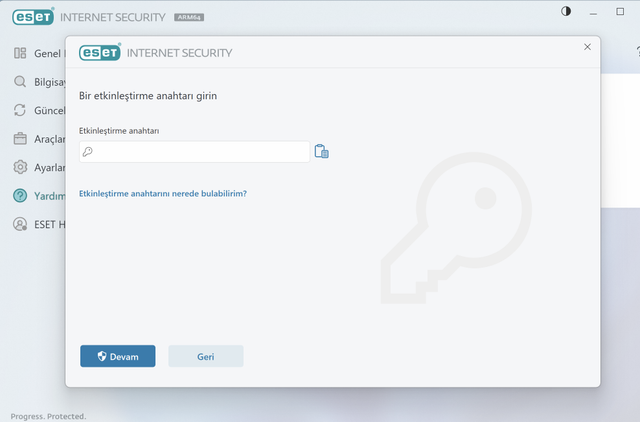Click the paste from clipboard icon
The height and width of the screenshot is (422, 640).
[322, 151]
